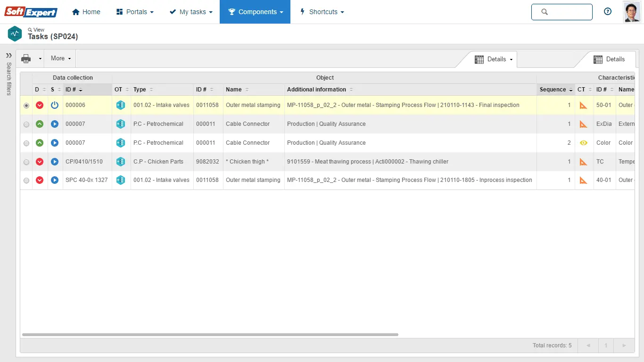Open the print options dropdown arrow
The width and height of the screenshot is (644, 362).
pos(40,59)
